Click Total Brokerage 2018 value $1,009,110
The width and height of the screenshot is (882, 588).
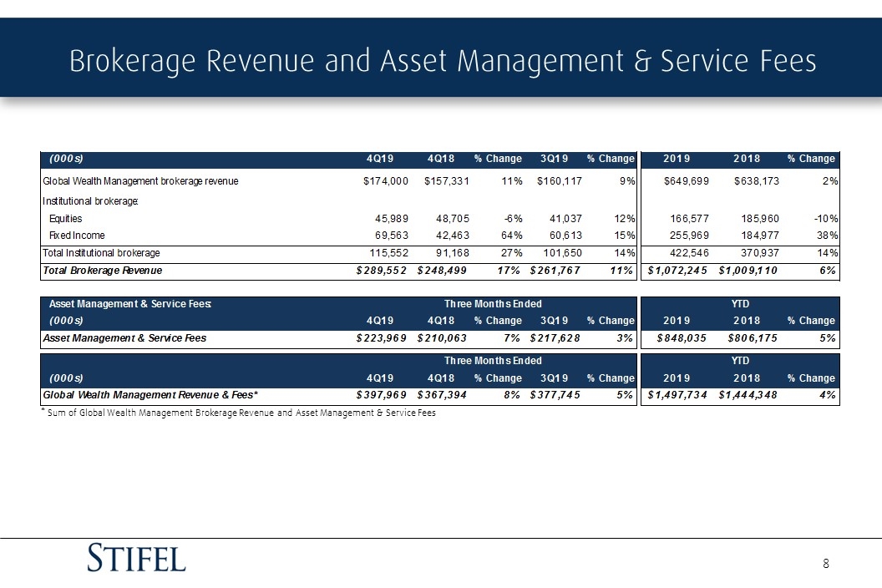[748, 271]
